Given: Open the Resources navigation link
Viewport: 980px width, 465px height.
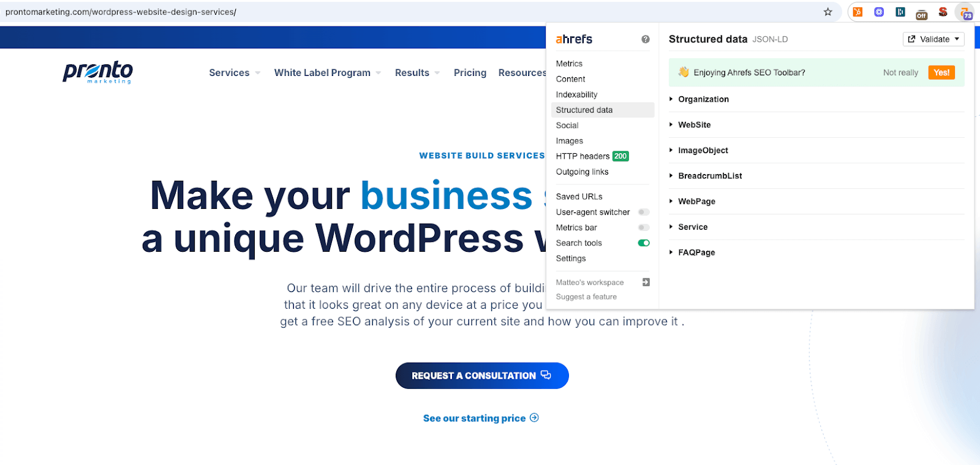Looking at the screenshot, I should [x=522, y=73].
